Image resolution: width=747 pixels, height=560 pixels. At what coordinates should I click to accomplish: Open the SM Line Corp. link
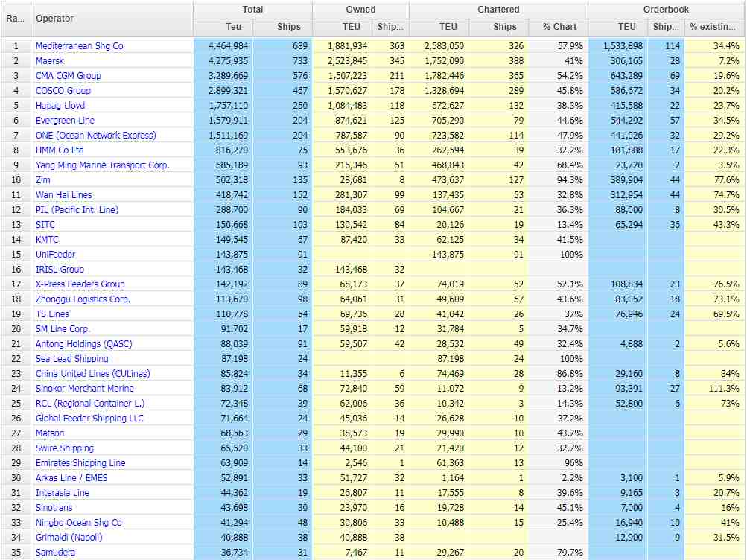63,328
